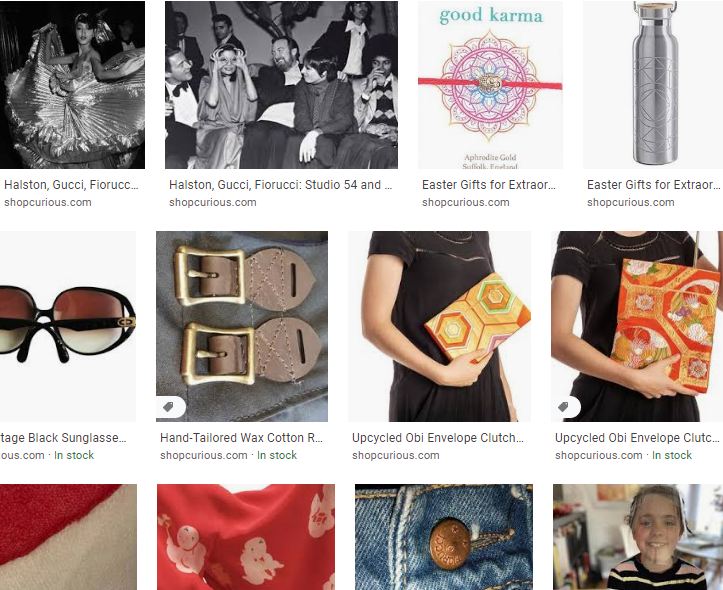Screen dimensions: 723x590
Task: Click shopcurious.com link under Studio 54 group photo
Action: click(213, 202)
